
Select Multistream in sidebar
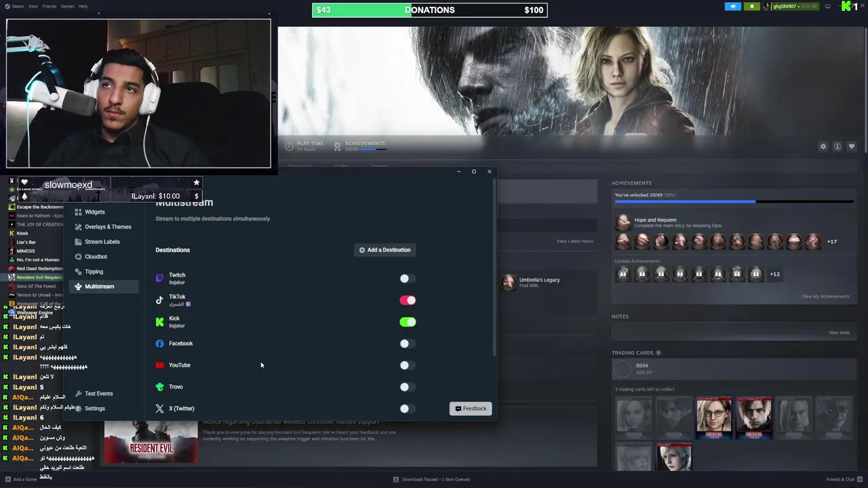click(x=104, y=287)
